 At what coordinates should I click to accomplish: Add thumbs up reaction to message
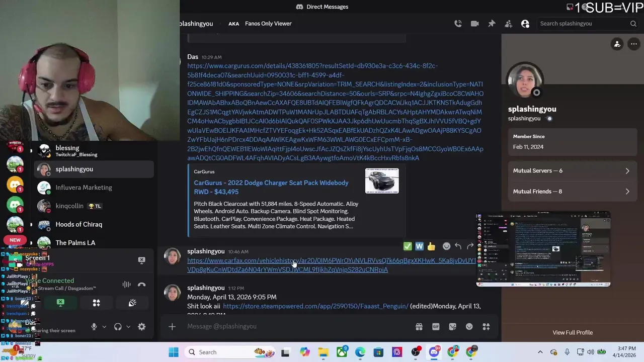point(431,246)
